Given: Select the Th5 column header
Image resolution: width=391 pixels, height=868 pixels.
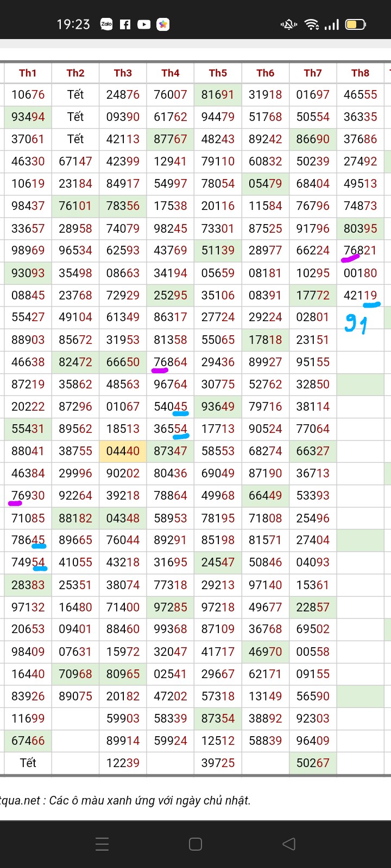Looking at the screenshot, I should click(218, 73).
